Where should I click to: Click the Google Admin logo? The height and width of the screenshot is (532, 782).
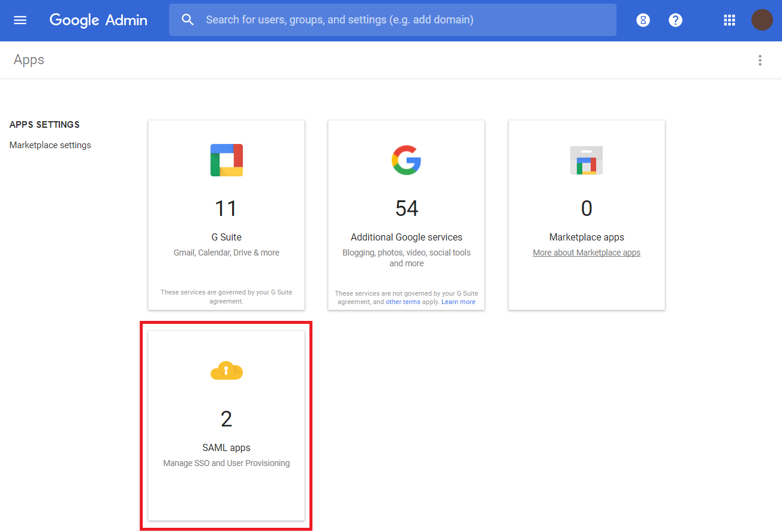click(x=98, y=20)
